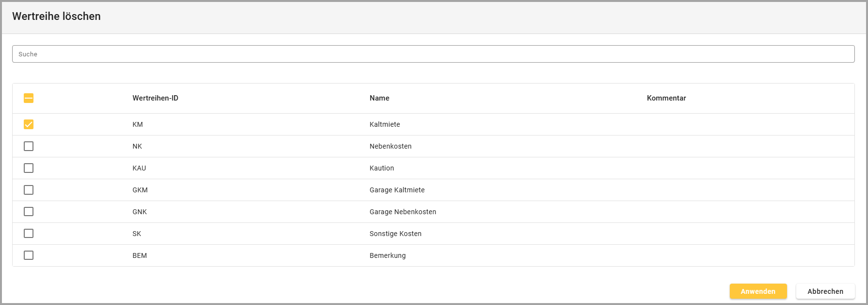Click the Kommentar column header
The image size is (868, 305).
click(x=666, y=98)
